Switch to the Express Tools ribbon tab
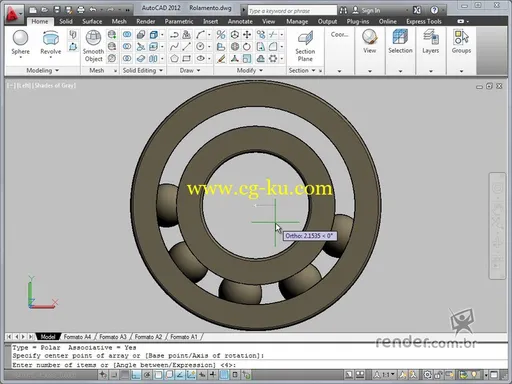This screenshot has height=384, width=512. (x=424, y=21)
